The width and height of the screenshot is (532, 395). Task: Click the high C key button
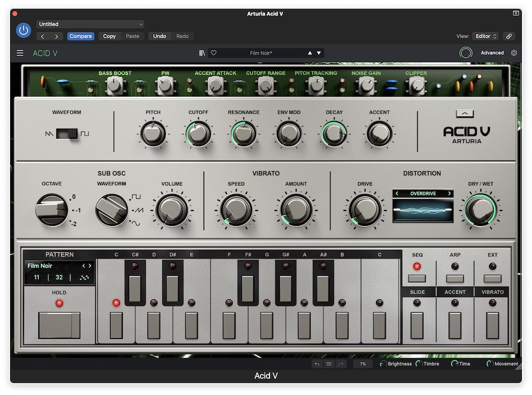[379, 326]
